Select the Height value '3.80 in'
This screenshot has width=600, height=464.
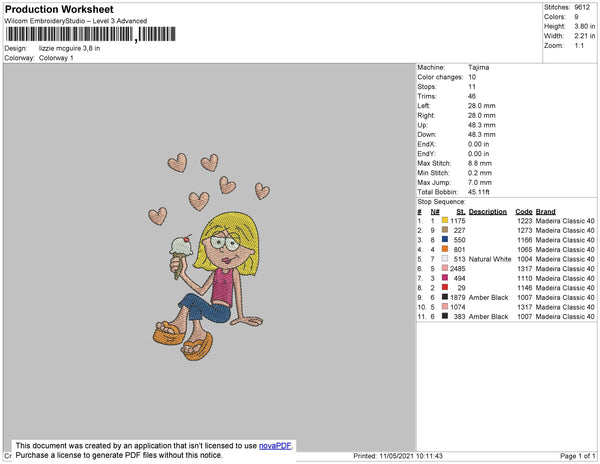pos(585,26)
